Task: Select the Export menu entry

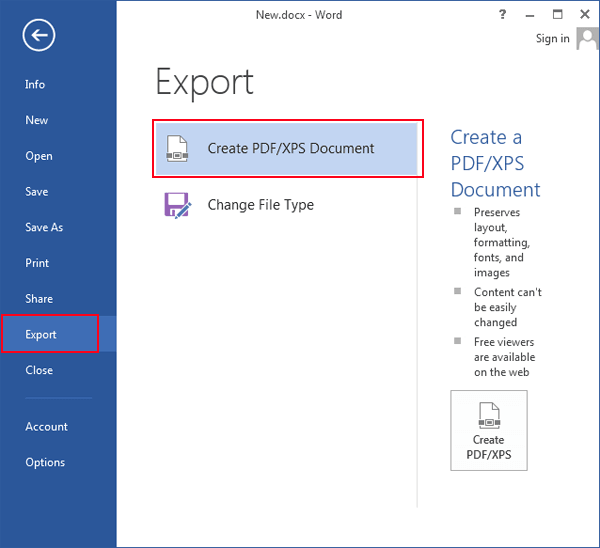Action: pyautogui.click(x=58, y=334)
